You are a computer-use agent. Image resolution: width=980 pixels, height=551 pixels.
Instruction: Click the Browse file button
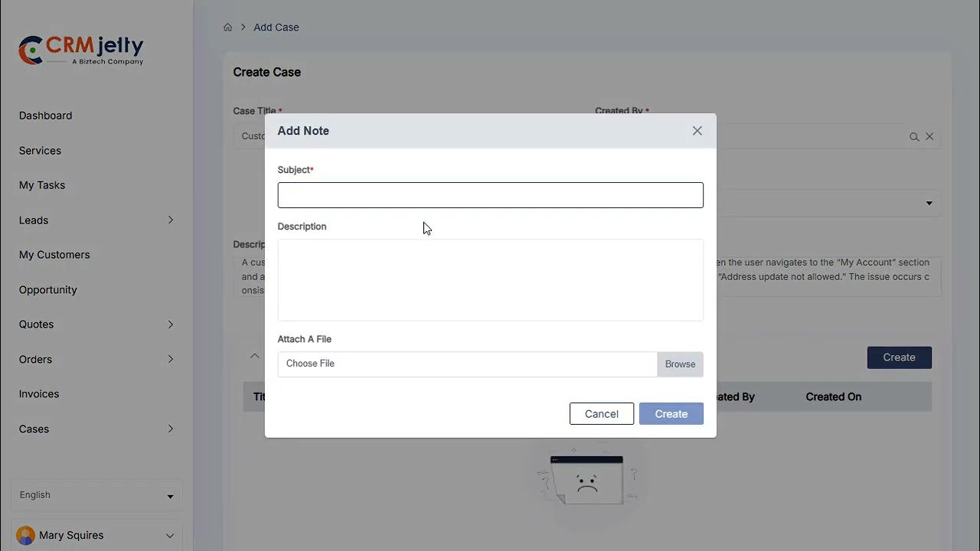coord(680,364)
